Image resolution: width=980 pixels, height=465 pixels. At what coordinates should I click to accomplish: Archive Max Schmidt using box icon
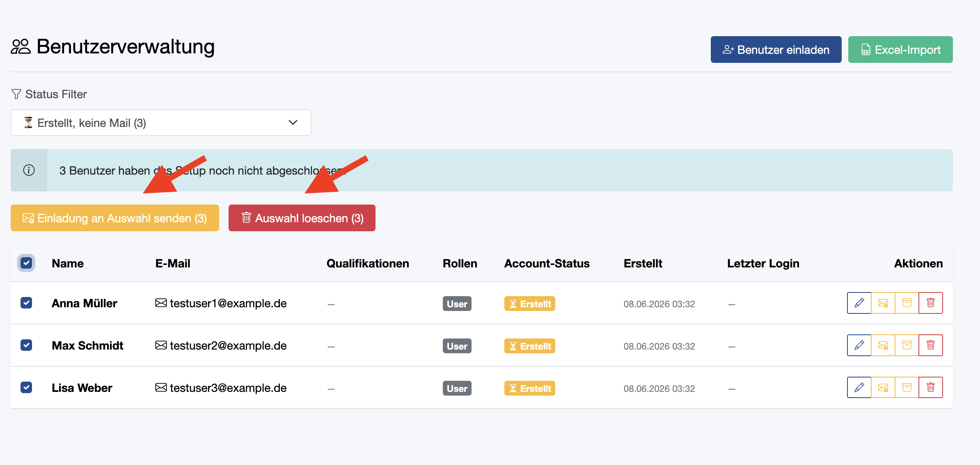(907, 345)
